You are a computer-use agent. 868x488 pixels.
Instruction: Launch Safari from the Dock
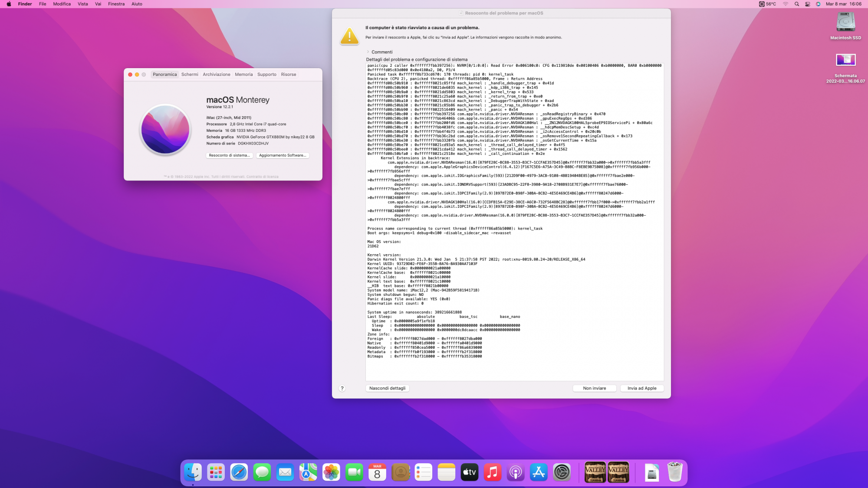click(x=239, y=472)
